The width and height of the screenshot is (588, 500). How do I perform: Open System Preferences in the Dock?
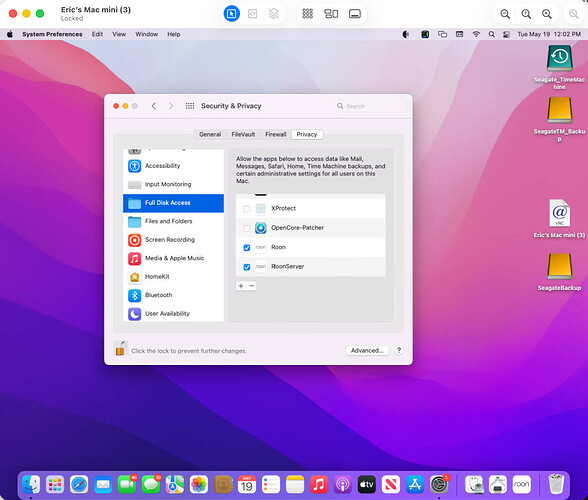pyautogui.click(x=439, y=484)
